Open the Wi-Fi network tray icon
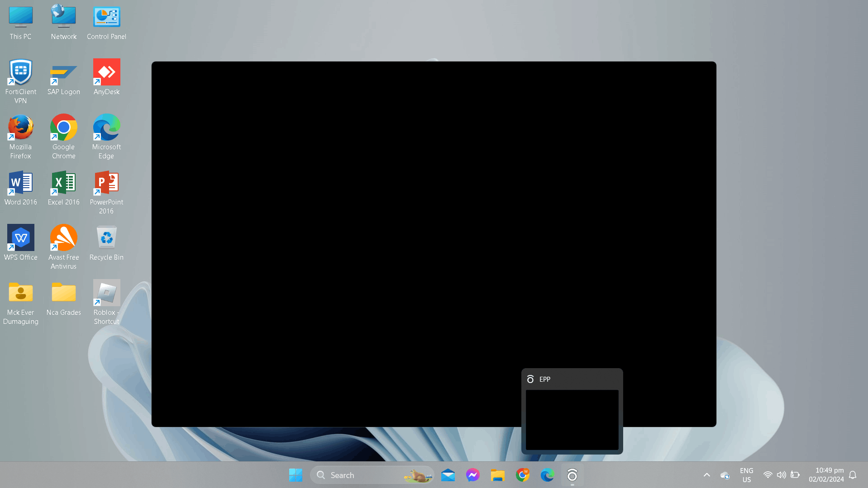Viewport: 868px width, 488px height. point(768,475)
